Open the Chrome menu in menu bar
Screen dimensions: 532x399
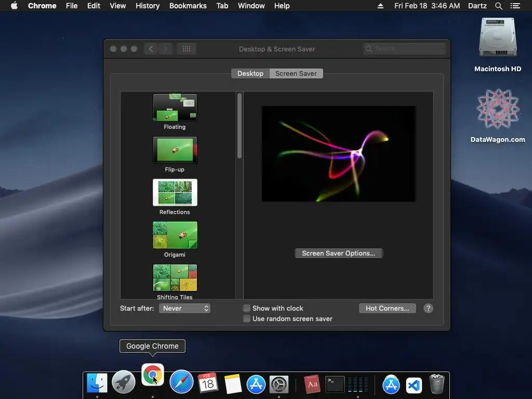coord(42,6)
